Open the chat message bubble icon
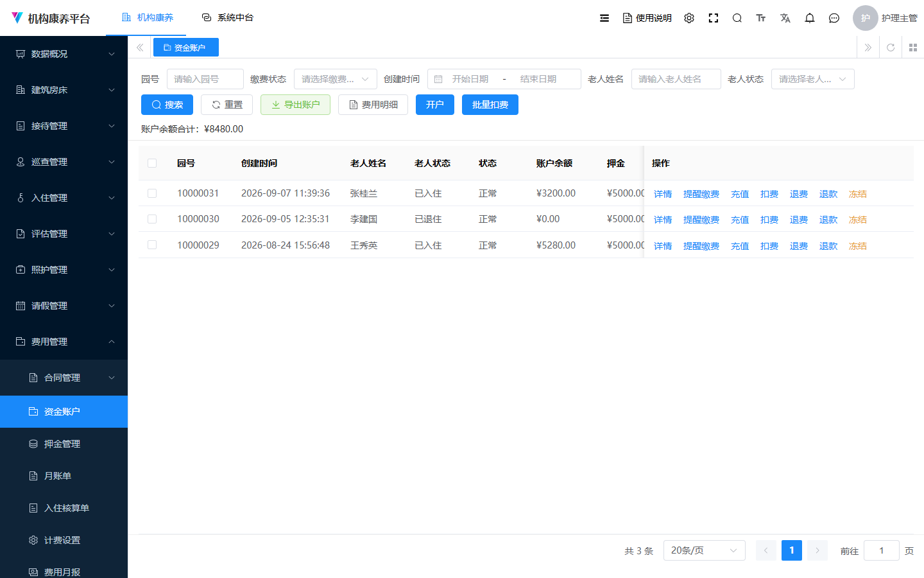 tap(834, 18)
